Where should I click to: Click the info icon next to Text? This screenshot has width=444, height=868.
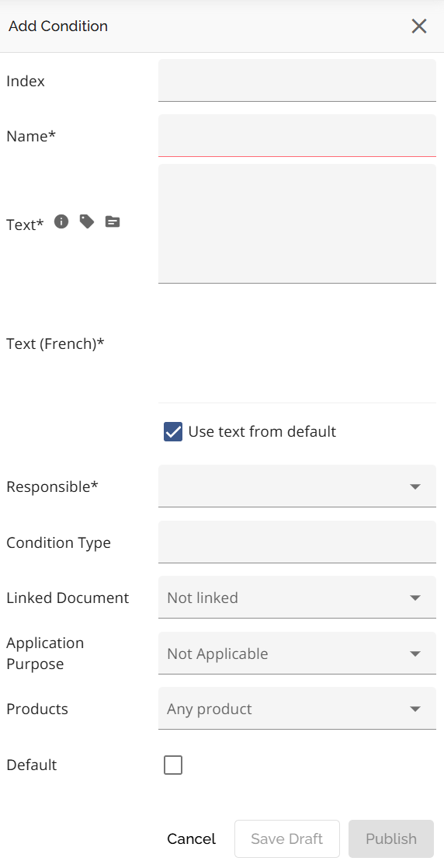(x=61, y=222)
